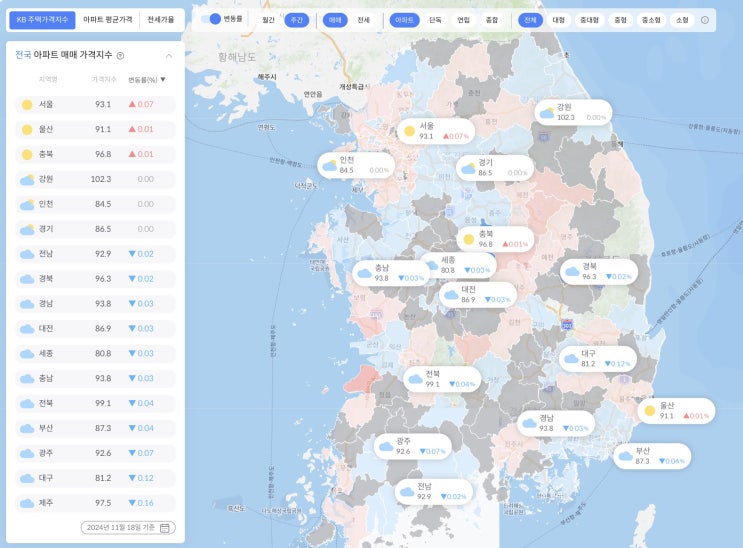Select 중대형 size filter
The image size is (743, 548).
589,20
